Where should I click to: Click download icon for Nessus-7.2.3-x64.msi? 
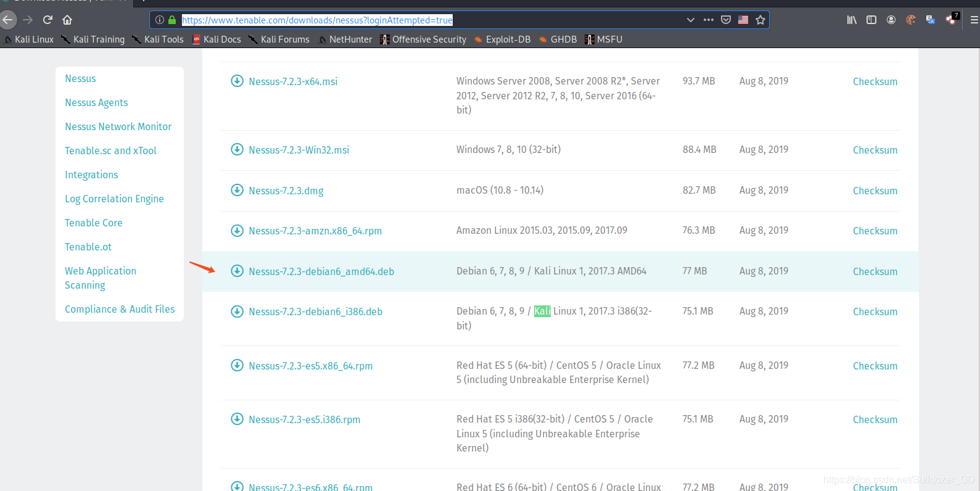coord(237,81)
